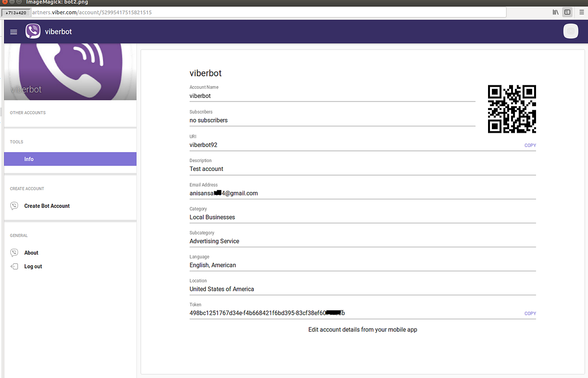Click the Create Bot Account Viber icon
Screen dimensions: 588x378
coord(14,206)
